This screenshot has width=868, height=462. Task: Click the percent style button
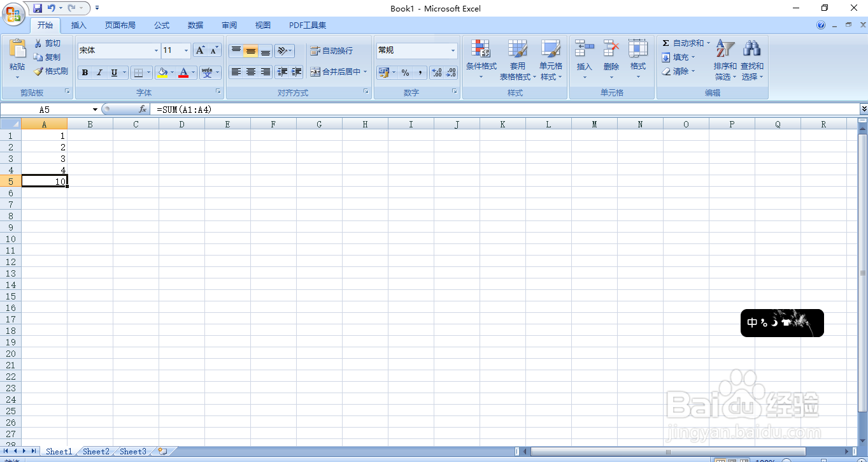405,73
